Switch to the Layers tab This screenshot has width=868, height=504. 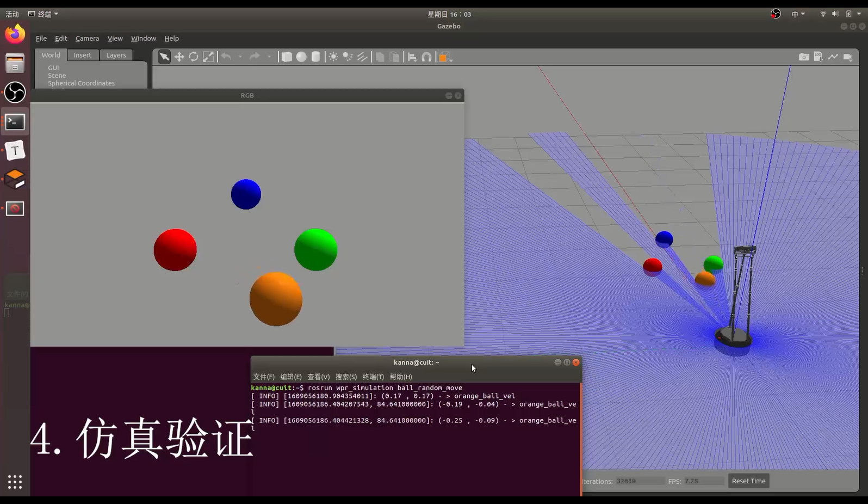pos(116,55)
